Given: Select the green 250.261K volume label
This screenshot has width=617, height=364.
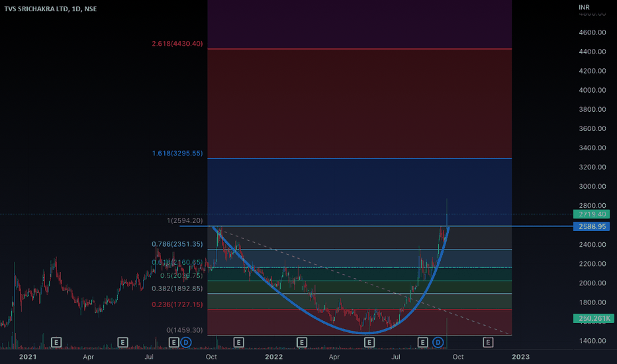Looking at the screenshot, I should pyautogui.click(x=593, y=318).
